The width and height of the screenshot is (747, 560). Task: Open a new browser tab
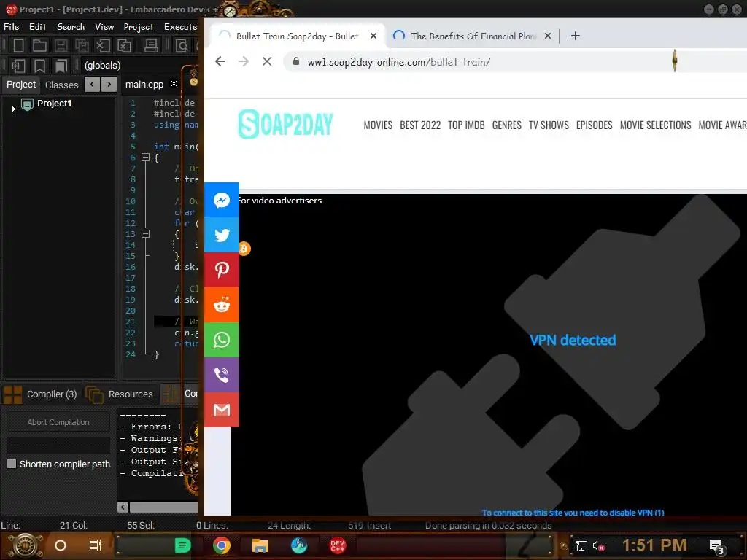[576, 36]
